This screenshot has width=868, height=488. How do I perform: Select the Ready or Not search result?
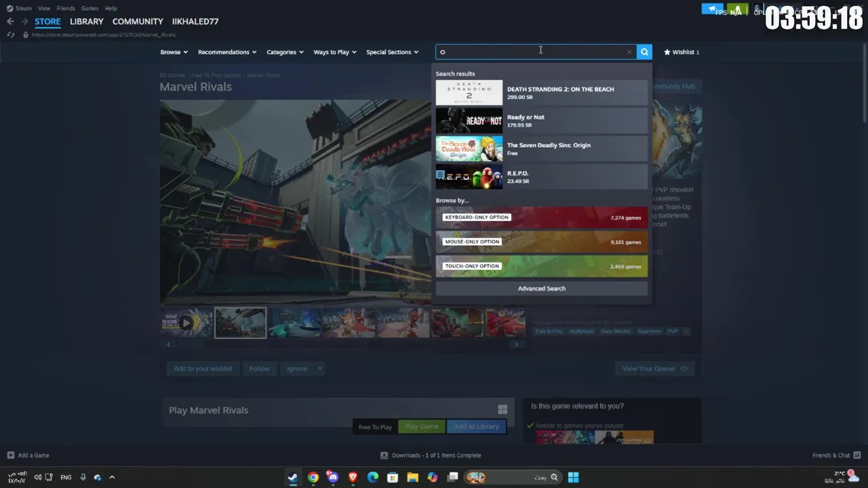(541, 121)
